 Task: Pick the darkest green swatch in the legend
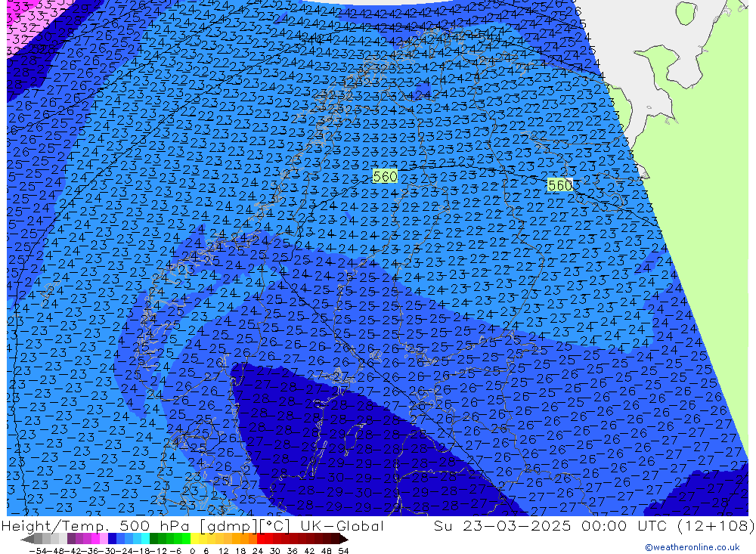click(x=153, y=539)
